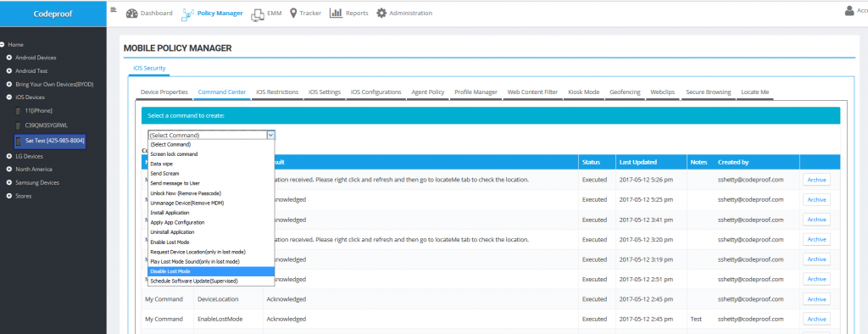This screenshot has width=868, height=334.
Task: Expand the Samsung Devices group
Action: [8, 183]
